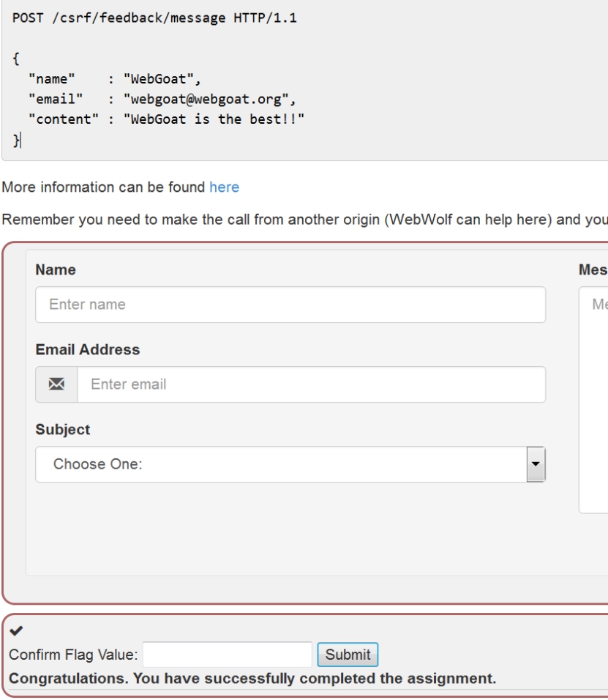
Task: Click the checkmark icon above Confirm Flag
Action: point(17,630)
